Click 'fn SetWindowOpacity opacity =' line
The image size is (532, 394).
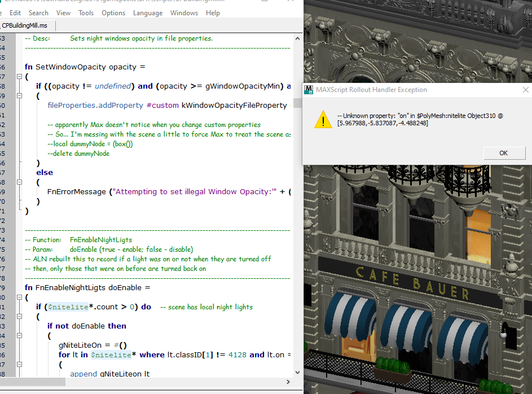(85, 67)
